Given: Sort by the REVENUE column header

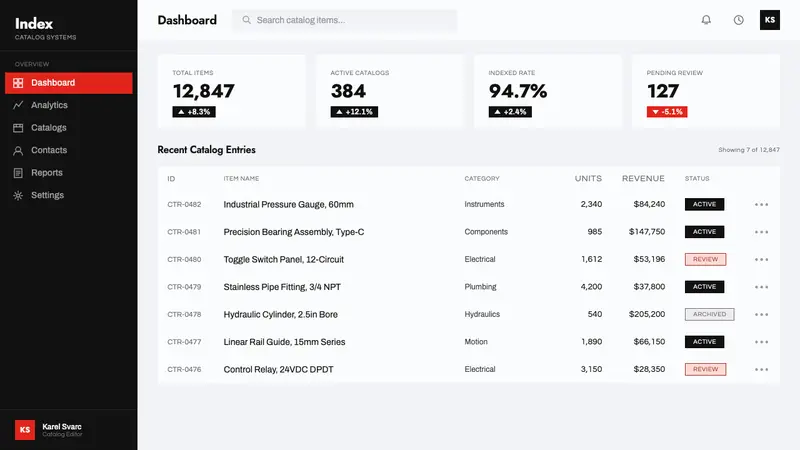Looking at the screenshot, I should click(643, 179).
